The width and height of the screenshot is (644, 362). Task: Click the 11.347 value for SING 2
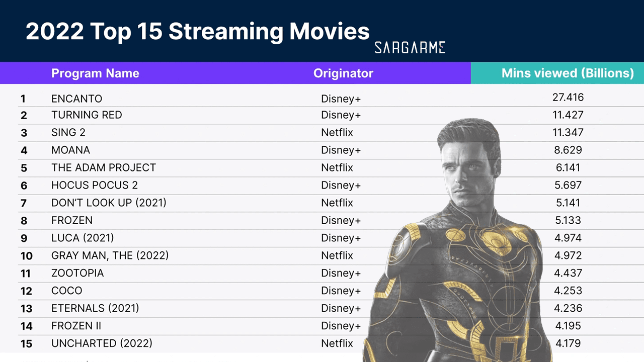click(568, 133)
